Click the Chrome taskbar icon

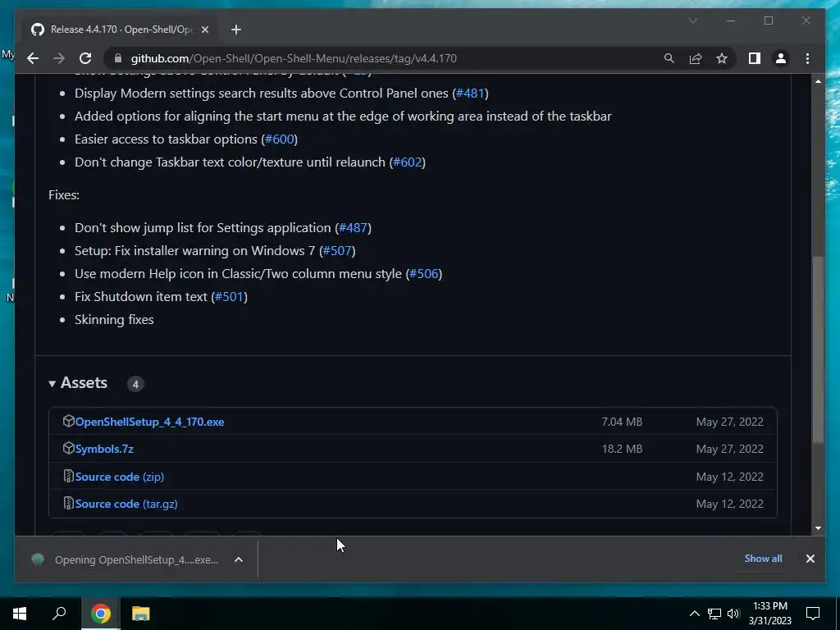tap(100, 614)
